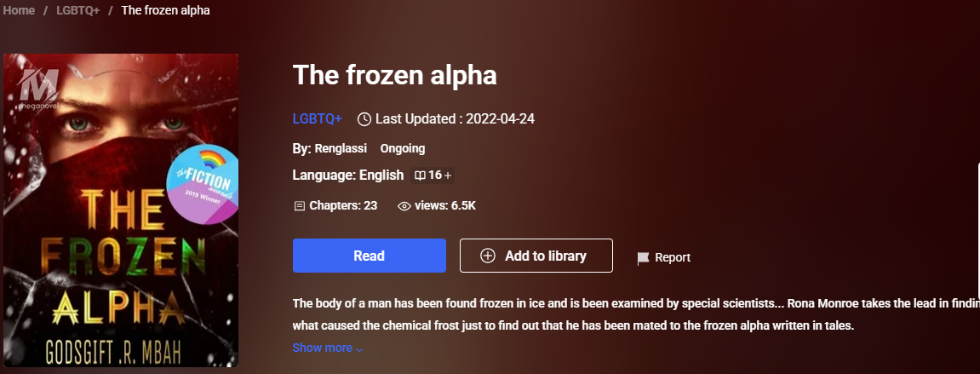Image resolution: width=980 pixels, height=374 pixels.
Task: Click the Home breadcrumb link
Action: pyautogui.click(x=19, y=10)
